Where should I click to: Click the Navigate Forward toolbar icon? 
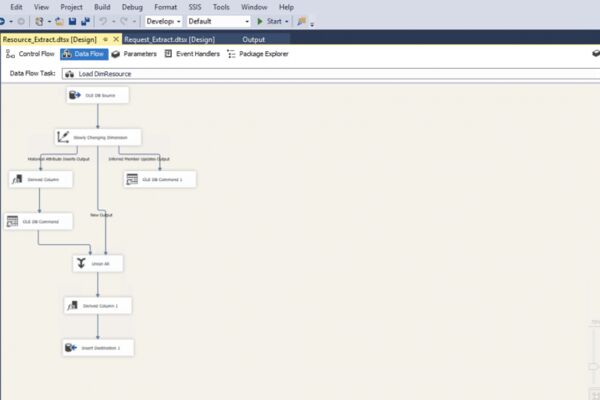click(x=21, y=21)
